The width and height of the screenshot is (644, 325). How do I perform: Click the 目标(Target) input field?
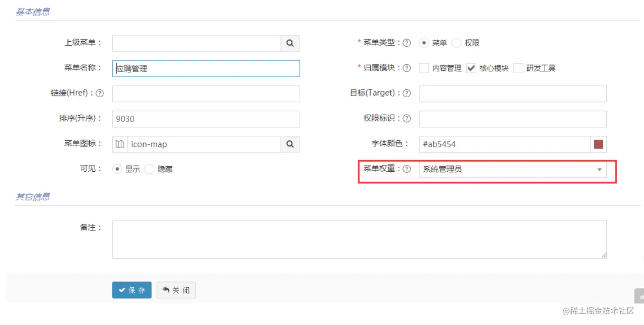click(x=513, y=94)
